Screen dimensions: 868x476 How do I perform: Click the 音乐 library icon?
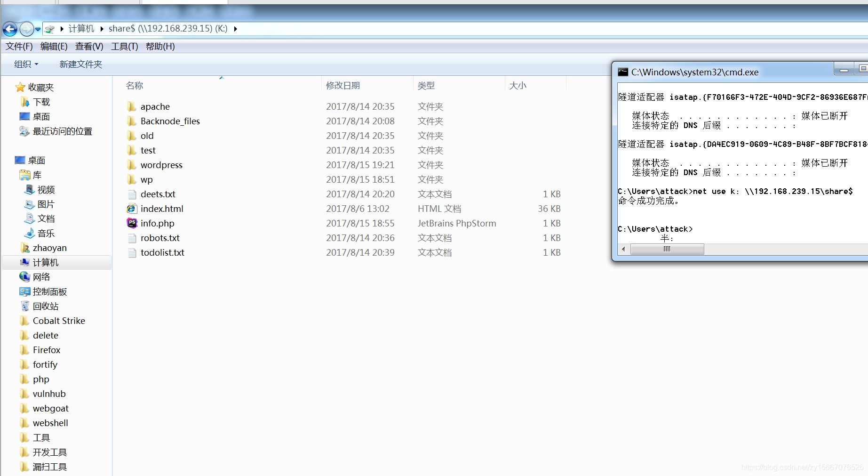(x=30, y=233)
